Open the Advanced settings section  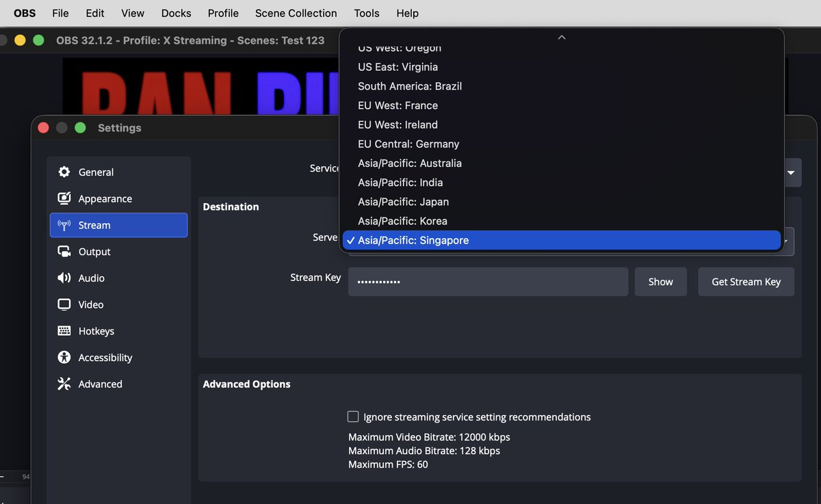[118, 384]
